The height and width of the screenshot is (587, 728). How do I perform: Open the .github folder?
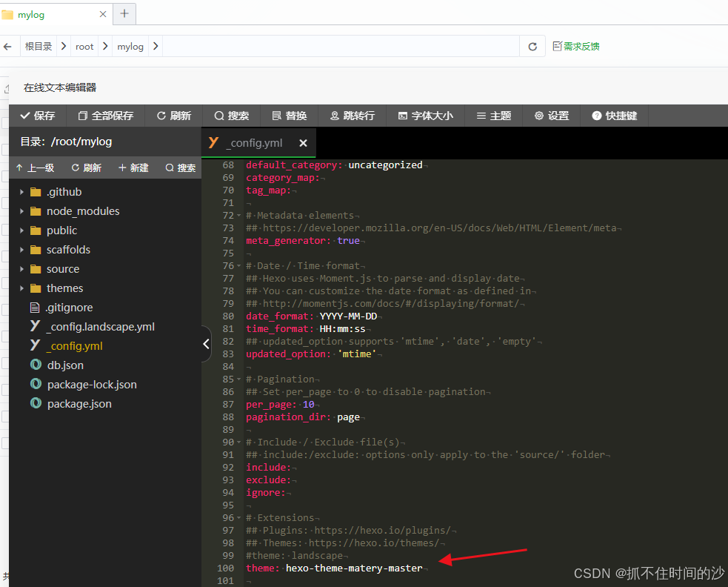pos(64,192)
